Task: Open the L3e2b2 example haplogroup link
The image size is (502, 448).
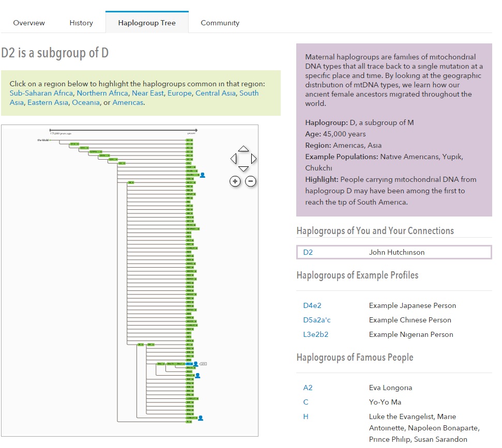Action: (315, 334)
